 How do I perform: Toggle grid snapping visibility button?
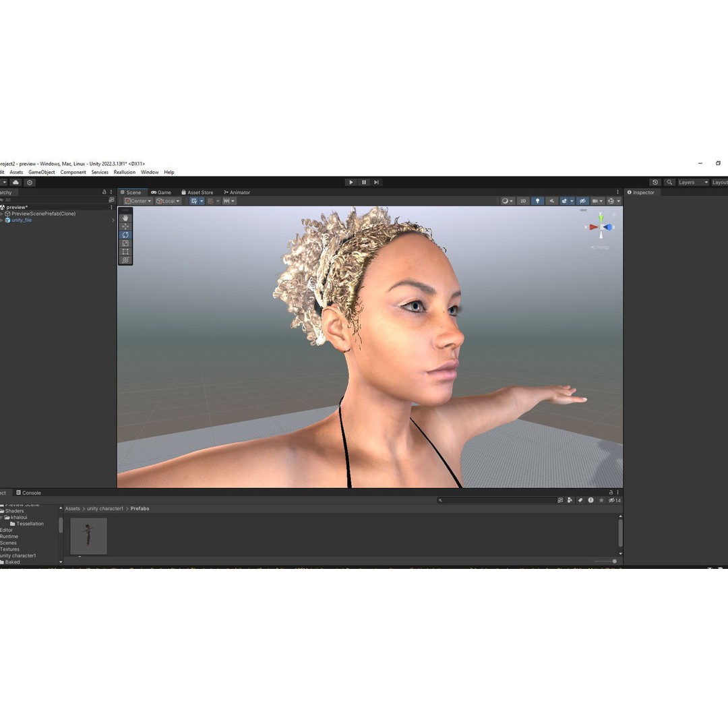[194, 201]
